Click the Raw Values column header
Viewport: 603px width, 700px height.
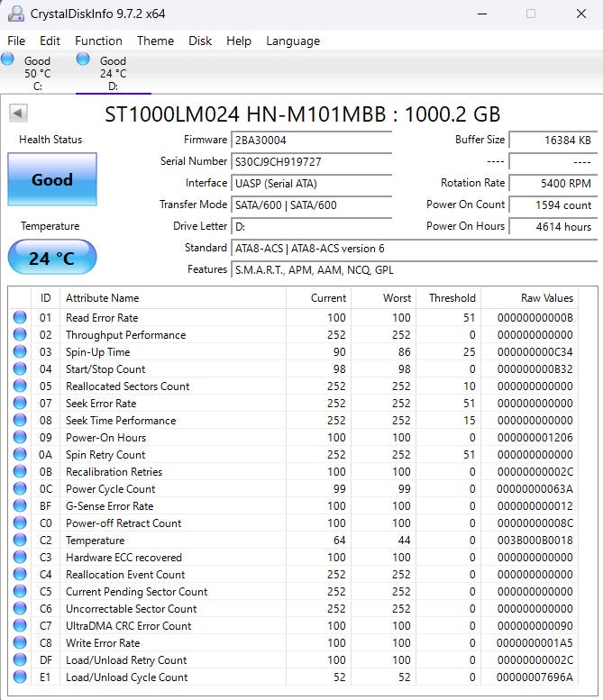coord(529,298)
